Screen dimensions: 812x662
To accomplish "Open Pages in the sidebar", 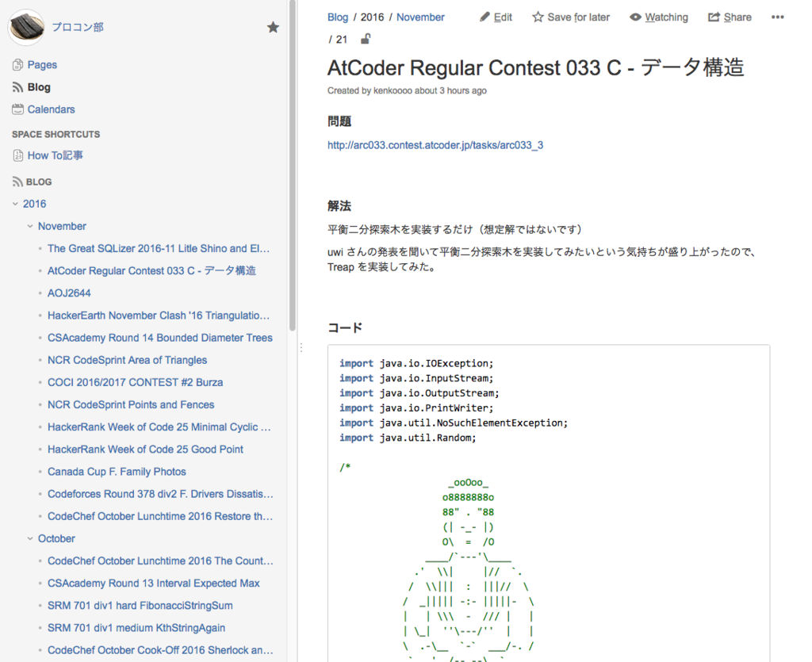I will pyautogui.click(x=42, y=65).
